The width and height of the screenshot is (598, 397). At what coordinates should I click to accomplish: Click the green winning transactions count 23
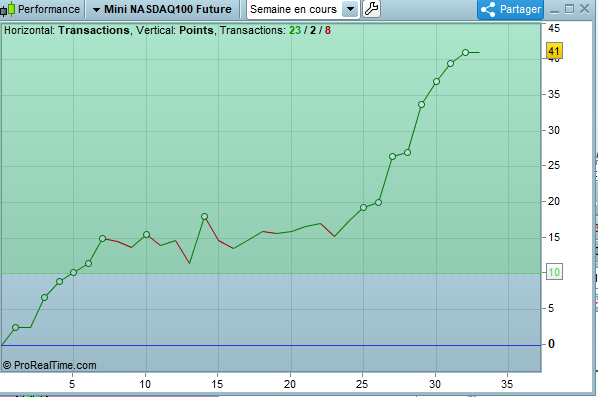point(295,31)
